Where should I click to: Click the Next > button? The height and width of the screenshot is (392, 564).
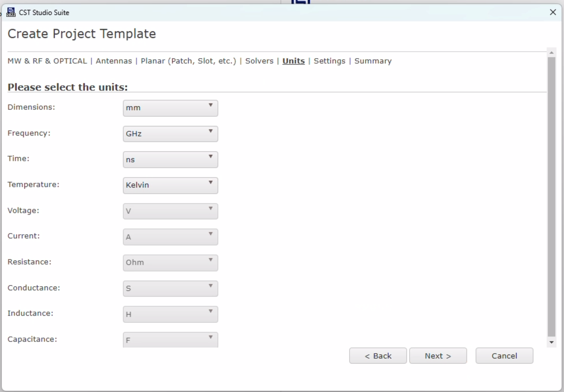[438, 356]
